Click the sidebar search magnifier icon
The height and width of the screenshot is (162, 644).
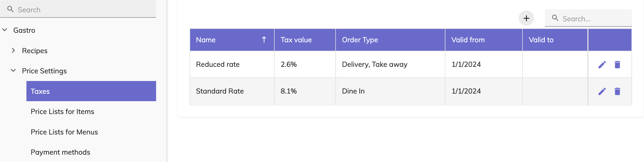pyautogui.click(x=10, y=9)
